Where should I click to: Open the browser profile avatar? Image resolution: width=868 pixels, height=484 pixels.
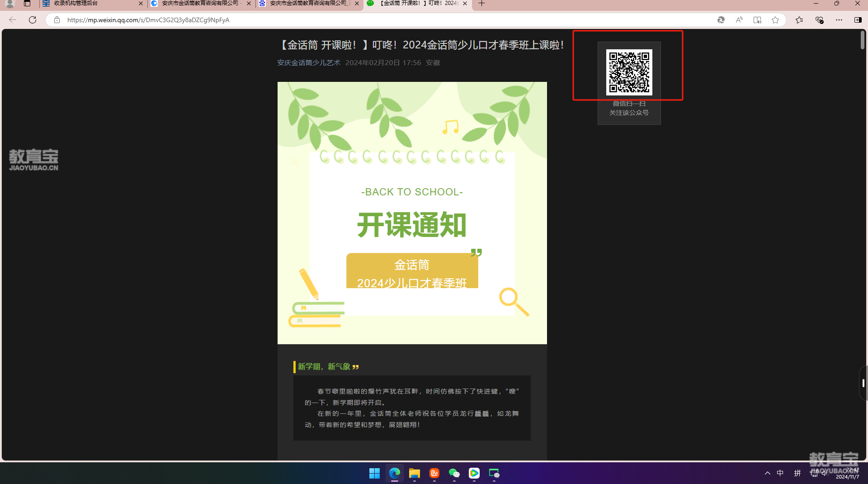10,4
